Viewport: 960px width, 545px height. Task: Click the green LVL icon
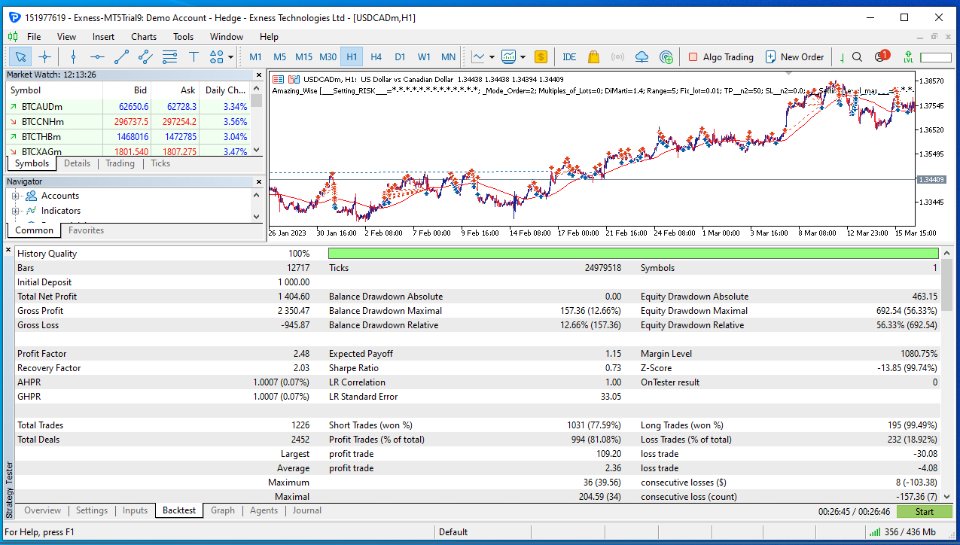point(908,57)
